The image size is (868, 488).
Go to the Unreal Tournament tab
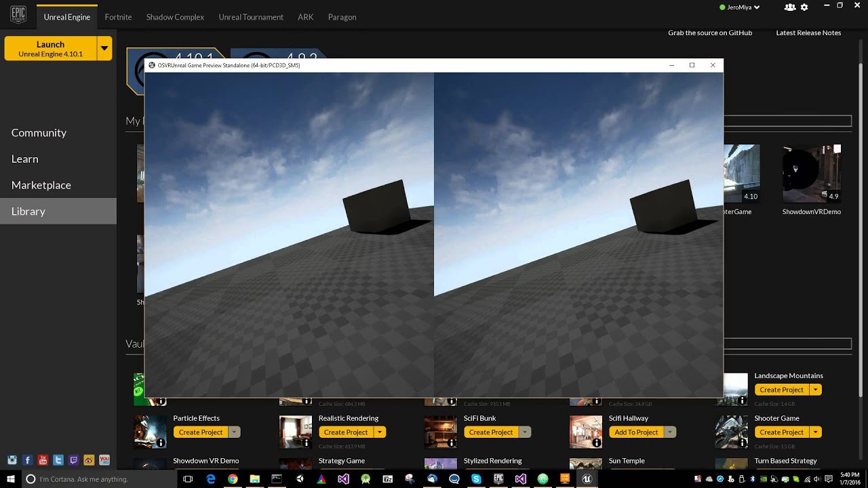tap(251, 17)
